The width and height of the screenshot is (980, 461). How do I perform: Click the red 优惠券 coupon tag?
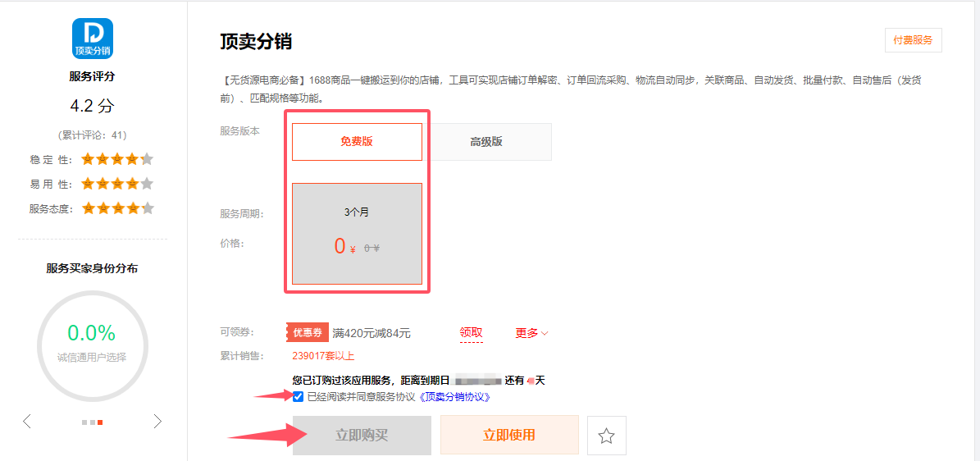[x=308, y=332]
